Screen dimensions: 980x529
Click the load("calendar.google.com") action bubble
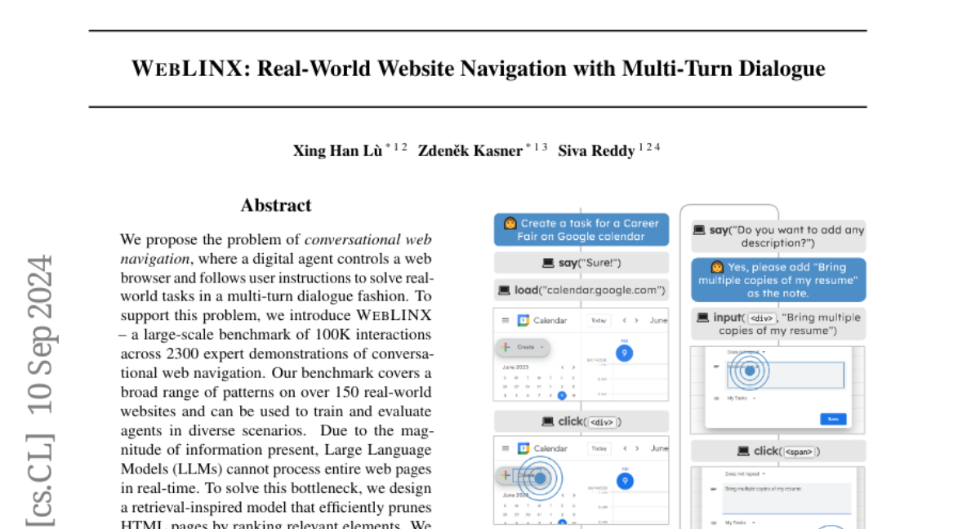click(x=581, y=290)
